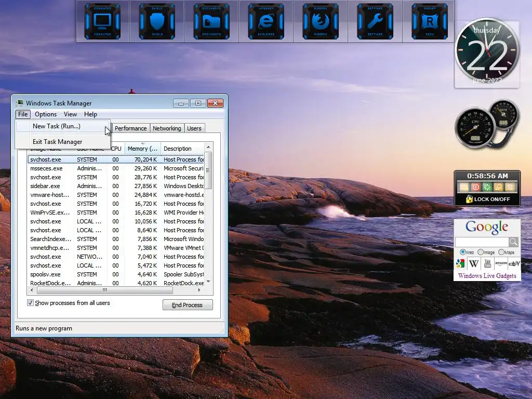Click the End Process button

click(187, 305)
